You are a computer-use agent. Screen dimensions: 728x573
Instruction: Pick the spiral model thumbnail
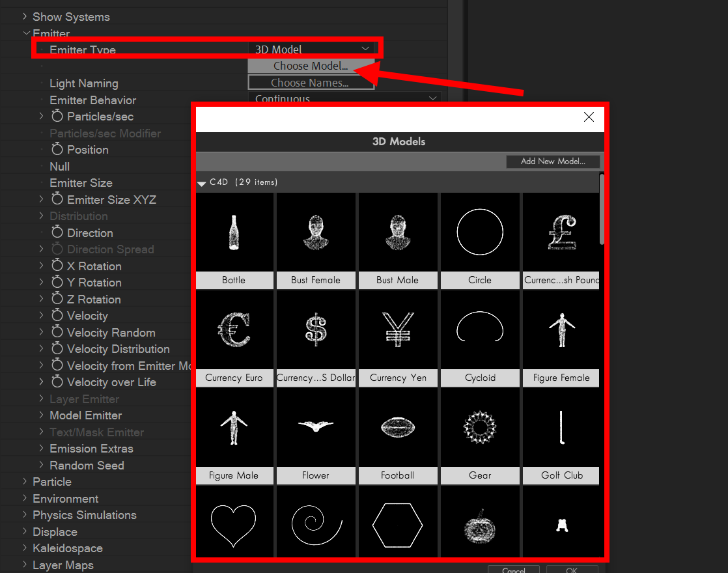tap(316, 522)
